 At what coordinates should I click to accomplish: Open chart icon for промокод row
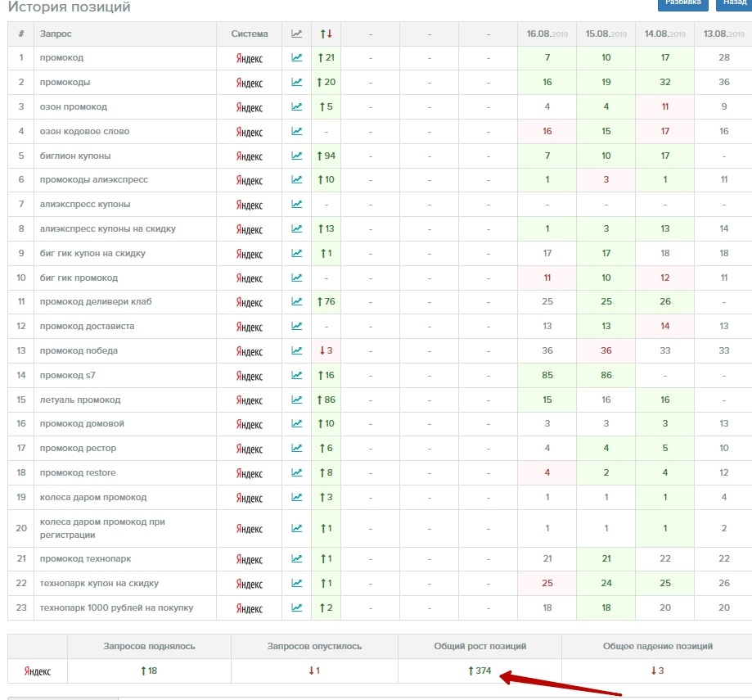point(297,57)
